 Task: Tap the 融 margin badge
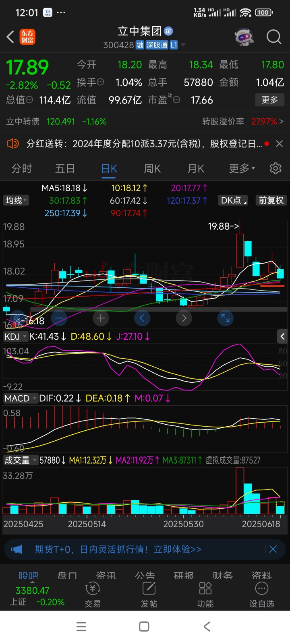tap(139, 45)
